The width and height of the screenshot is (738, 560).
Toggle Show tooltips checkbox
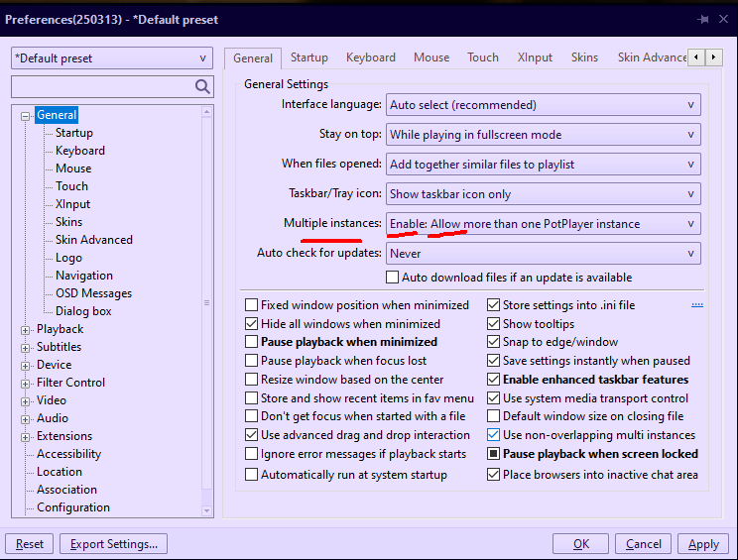point(493,324)
